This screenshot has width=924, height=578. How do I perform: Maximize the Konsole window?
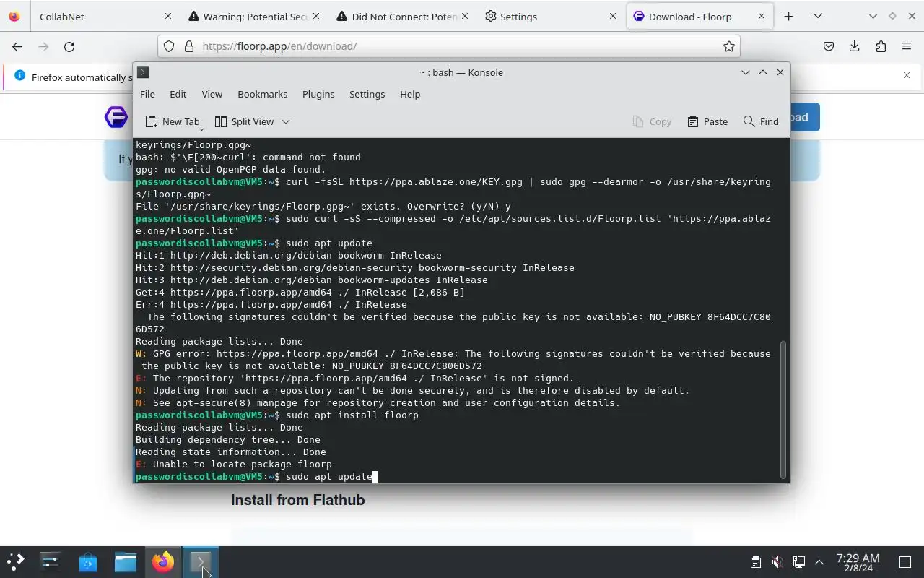[763, 72]
